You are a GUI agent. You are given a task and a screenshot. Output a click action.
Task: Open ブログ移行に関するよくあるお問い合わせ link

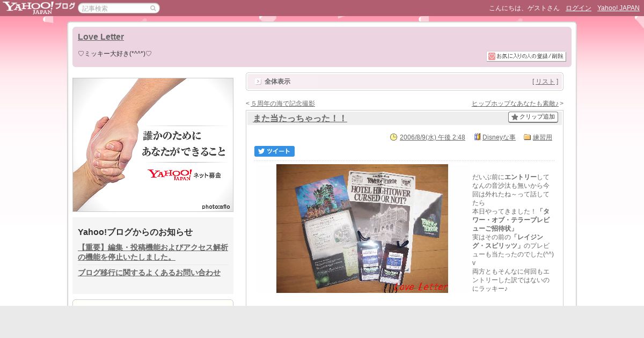pos(149,273)
